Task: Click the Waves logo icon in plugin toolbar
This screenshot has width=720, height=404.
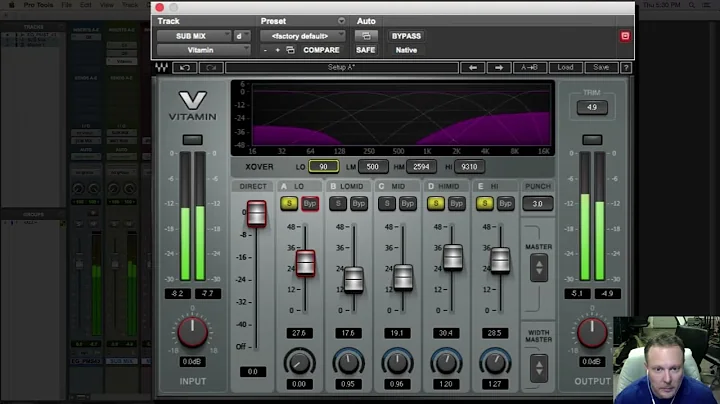Action: [x=161, y=67]
